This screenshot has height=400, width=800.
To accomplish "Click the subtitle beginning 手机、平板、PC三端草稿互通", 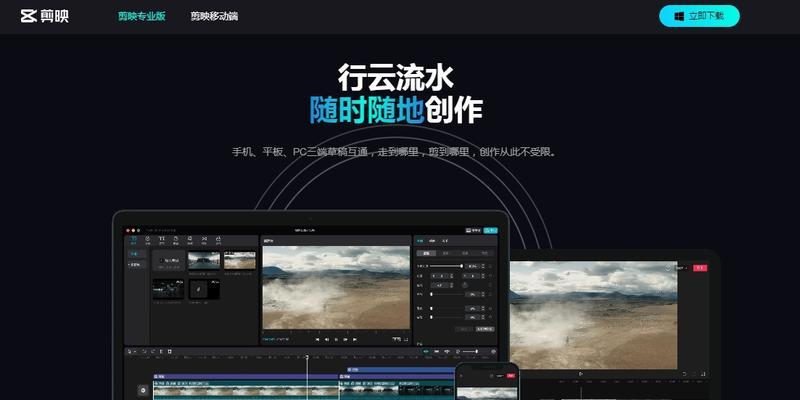I will (394, 152).
